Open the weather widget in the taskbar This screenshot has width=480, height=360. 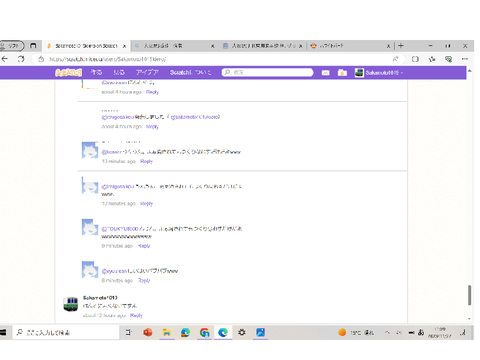[x=356, y=332]
